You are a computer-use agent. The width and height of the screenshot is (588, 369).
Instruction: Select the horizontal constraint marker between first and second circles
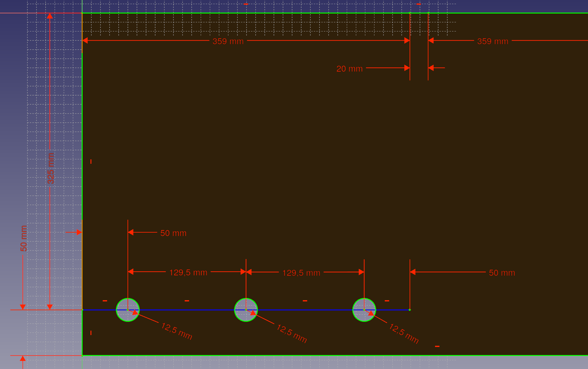[x=187, y=301]
